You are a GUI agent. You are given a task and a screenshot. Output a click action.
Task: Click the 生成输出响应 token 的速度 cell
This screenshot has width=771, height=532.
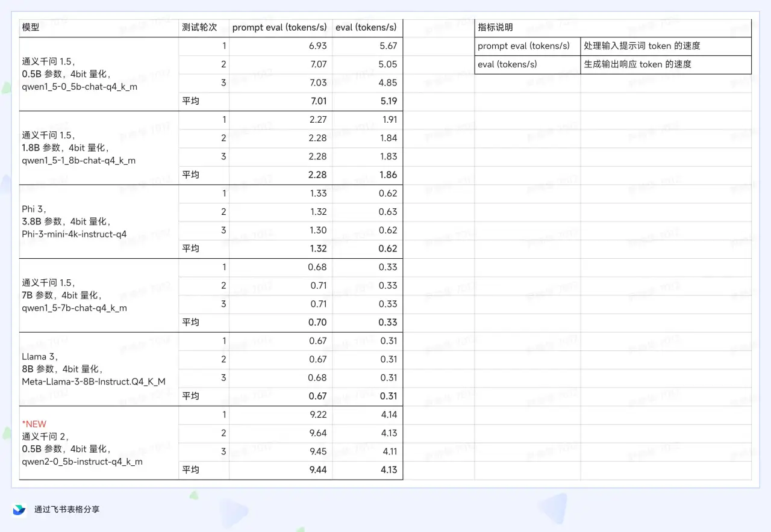click(x=666, y=64)
